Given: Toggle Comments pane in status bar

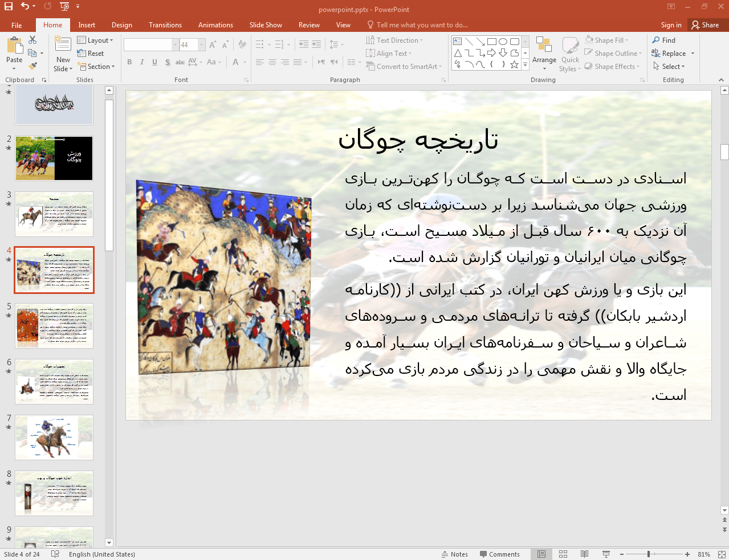Looking at the screenshot, I should coord(500,554).
